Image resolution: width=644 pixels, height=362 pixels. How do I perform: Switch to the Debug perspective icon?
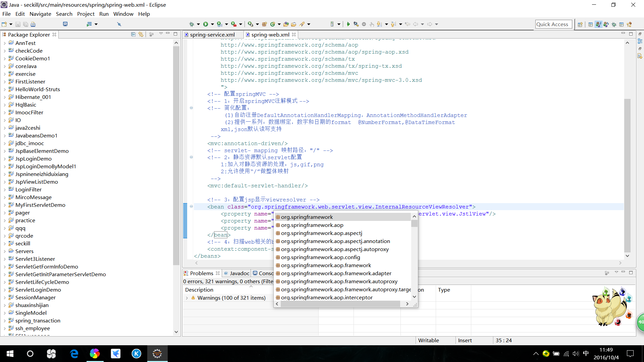pyautogui.click(x=614, y=24)
